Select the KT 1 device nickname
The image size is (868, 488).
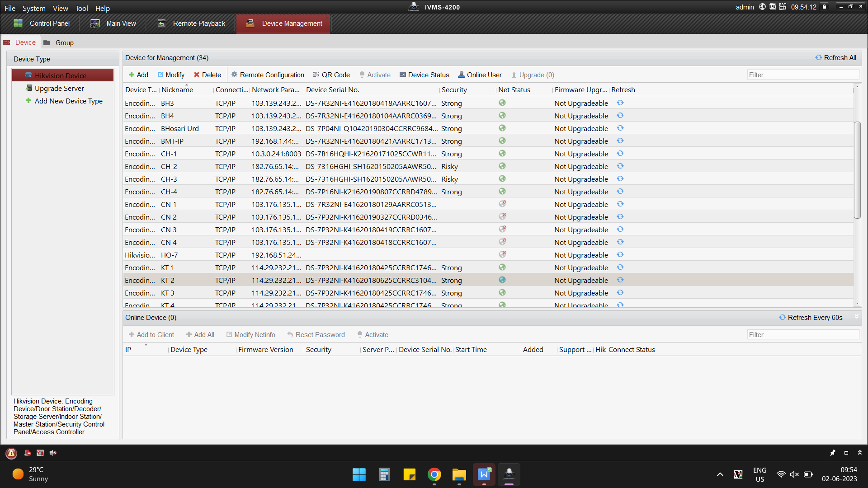(x=168, y=267)
